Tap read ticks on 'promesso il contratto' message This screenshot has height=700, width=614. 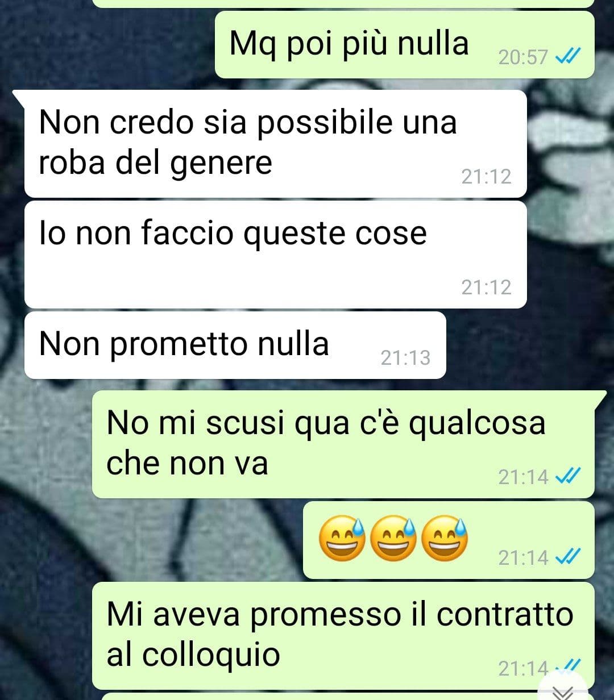[x=567, y=666]
